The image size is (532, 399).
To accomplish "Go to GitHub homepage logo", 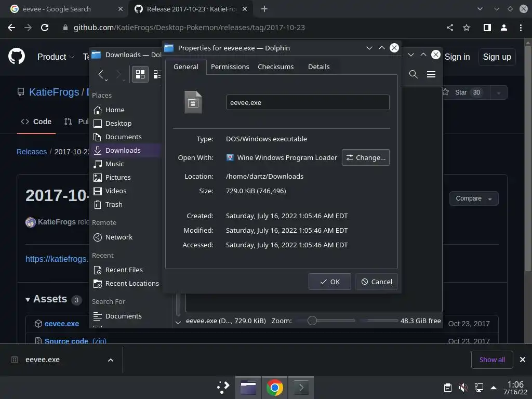I will pyautogui.click(x=16, y=56).
